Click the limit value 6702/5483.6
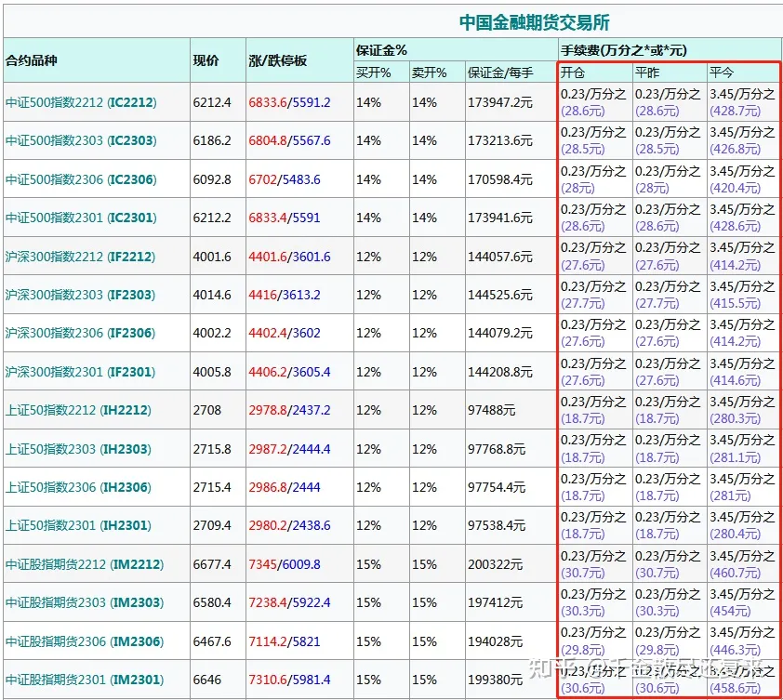Image resolution: width=783 pixels, height=700 pixels. pyautogui.click(x=285, y=179)
